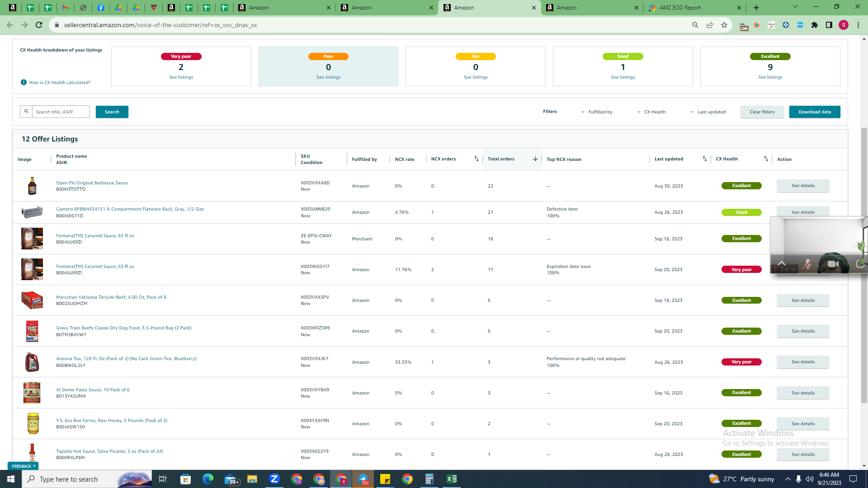Screen dimensions: 868x488
Task: Show hidden system tray icons
Action: (788, 479)
